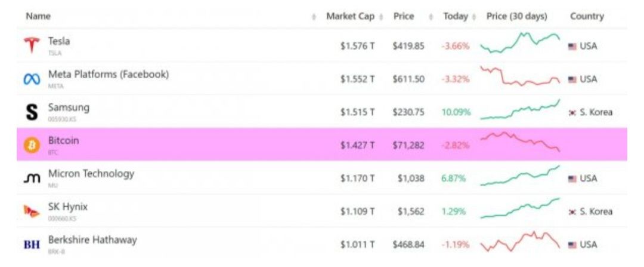Click the Tesla logo icon
Image resolution: width=644 pixels, height=267 pixels.
tap(32, 45)
